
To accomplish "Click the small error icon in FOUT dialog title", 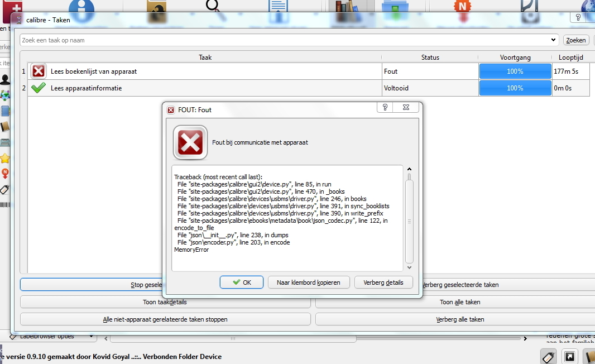I will pos(171,109).
